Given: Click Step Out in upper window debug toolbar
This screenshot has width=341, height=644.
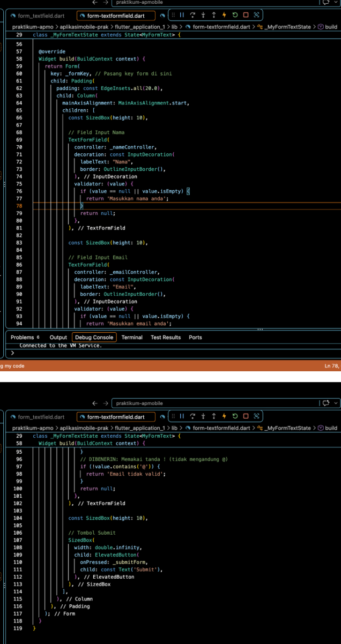Looking at the screenshot, I should [213, 15].
